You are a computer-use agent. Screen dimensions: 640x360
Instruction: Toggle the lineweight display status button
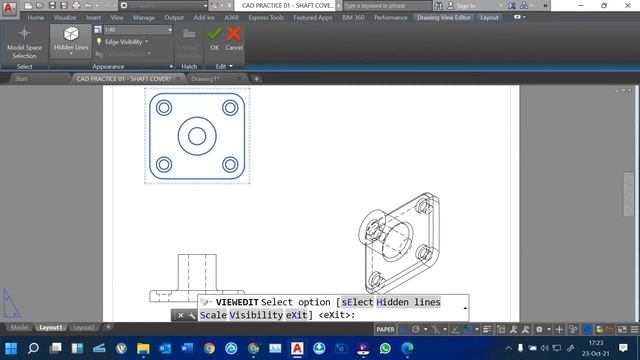(487, 329)
